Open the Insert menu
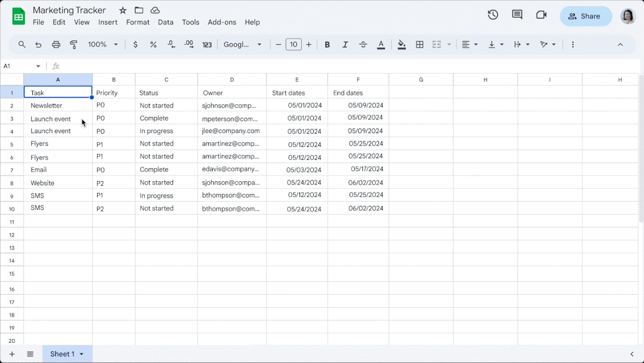Viewport: 644px width, 363px height. click(108, 22)
